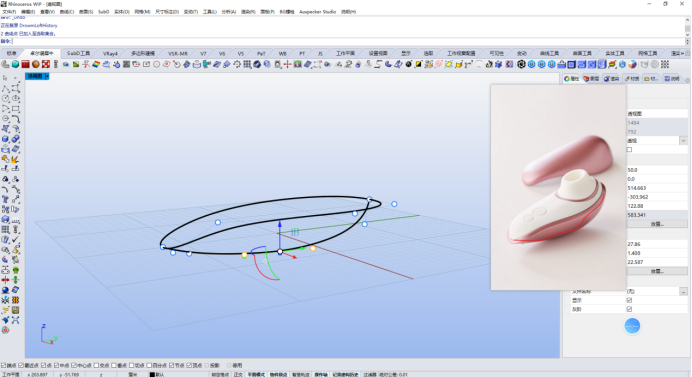The image size is (692, 377).
Task: Click the lower 放置... button in the properties panel
Action: 657,271
